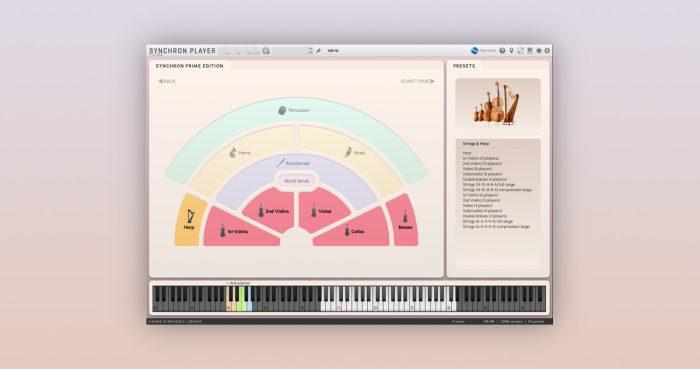Go Back from the orchestra view
Viewport: 700px width, 369px height.
coord(167,81)
